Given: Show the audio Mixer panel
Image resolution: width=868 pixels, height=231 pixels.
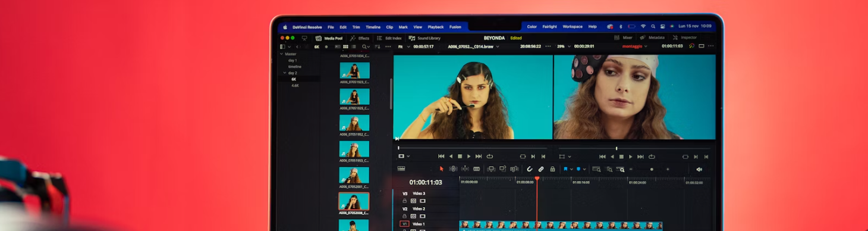Looking at the screenshot, I should [x=623, y=38].
